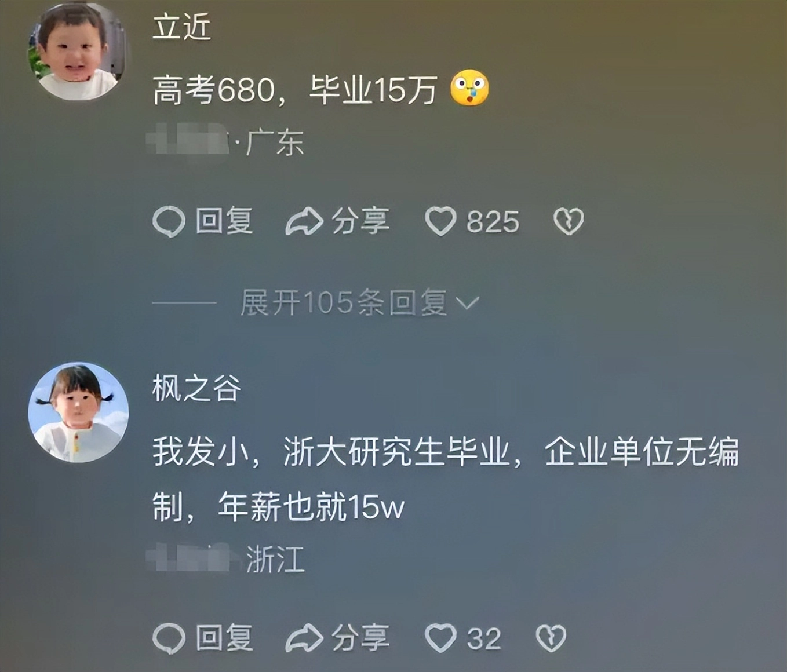Dislike 立近's comment with the broken-heart icon
787x672 pixels.
tap(569, 221)
